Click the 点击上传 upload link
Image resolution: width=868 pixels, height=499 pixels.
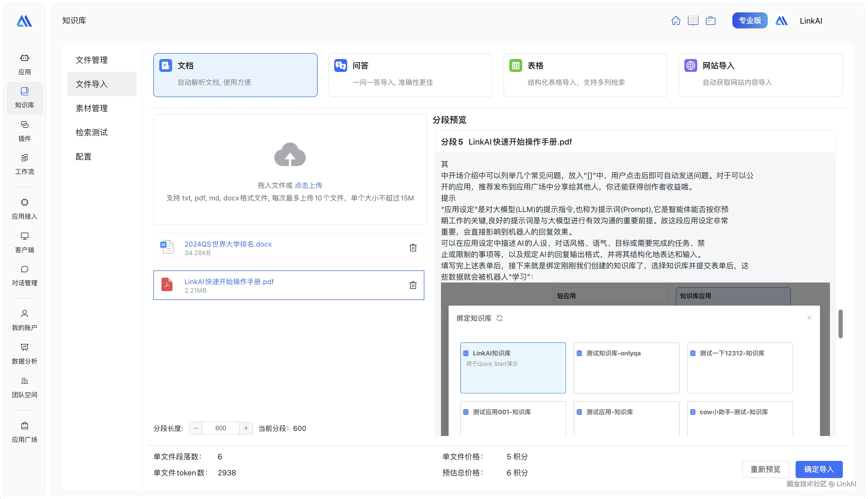(309, 185)
